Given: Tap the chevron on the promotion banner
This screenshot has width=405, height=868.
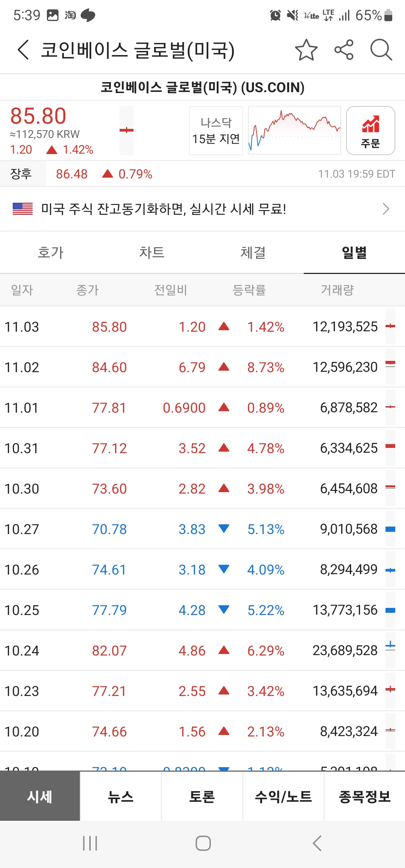Looking at the screenshot, I should tap(386, 209).
